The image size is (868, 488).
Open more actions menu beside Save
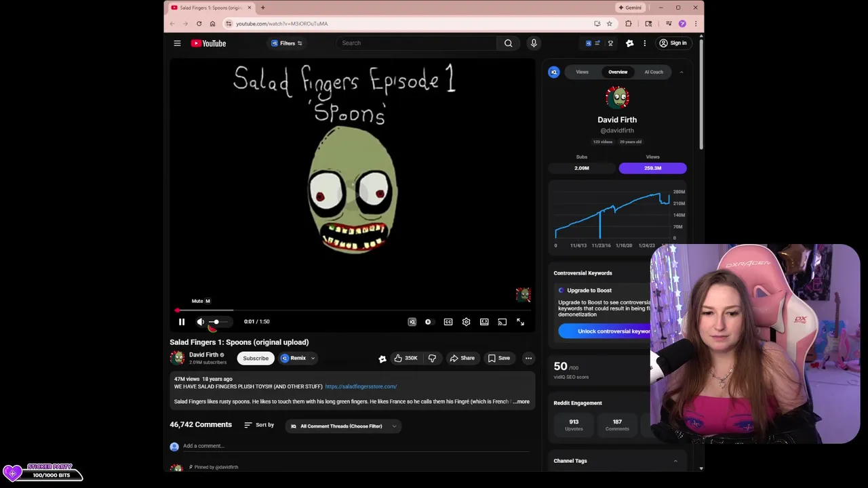coord(528,358)
